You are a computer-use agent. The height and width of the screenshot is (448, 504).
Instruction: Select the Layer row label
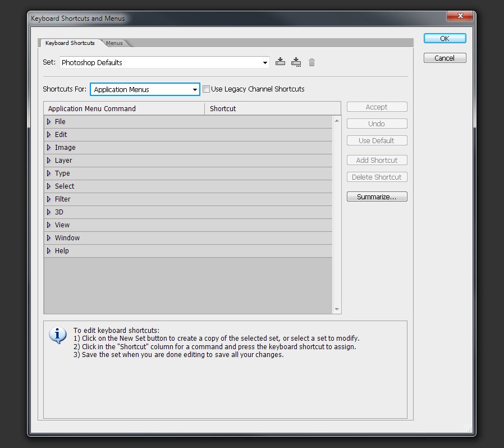63,160
